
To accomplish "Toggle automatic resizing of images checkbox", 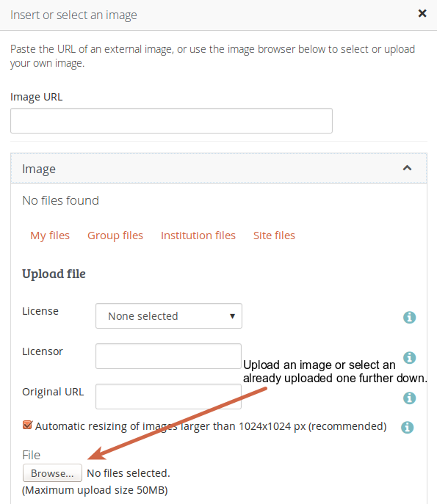I will click(27, 425).
